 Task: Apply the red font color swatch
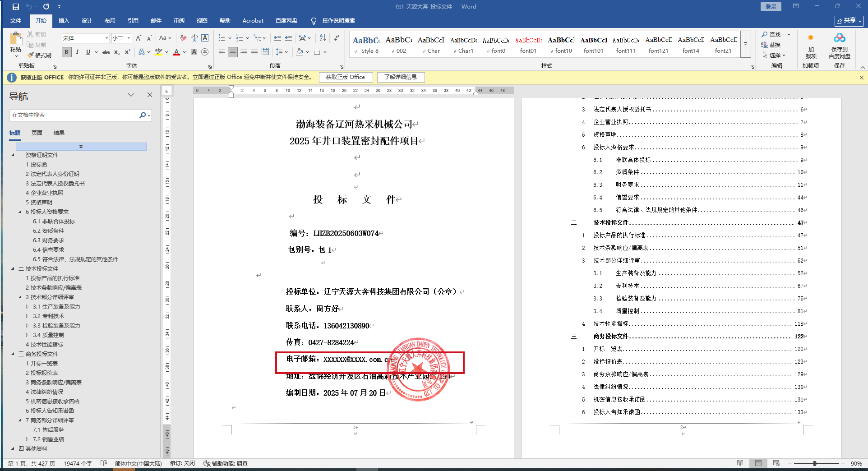point(176,52)
